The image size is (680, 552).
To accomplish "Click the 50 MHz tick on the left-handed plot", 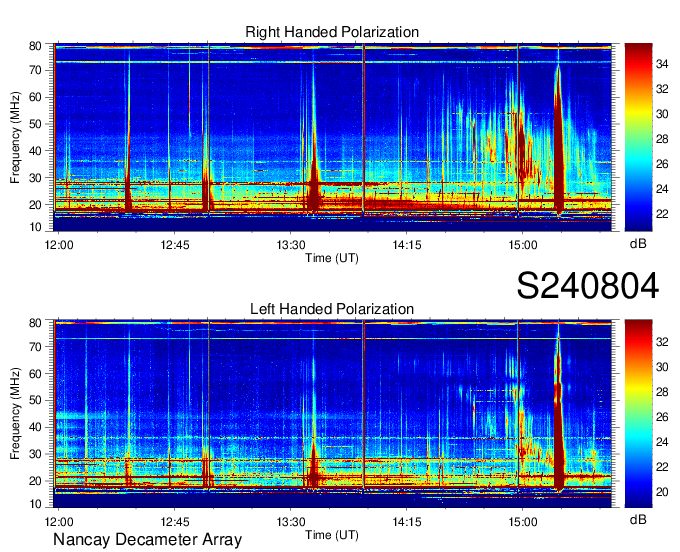I will click(35, 401).
